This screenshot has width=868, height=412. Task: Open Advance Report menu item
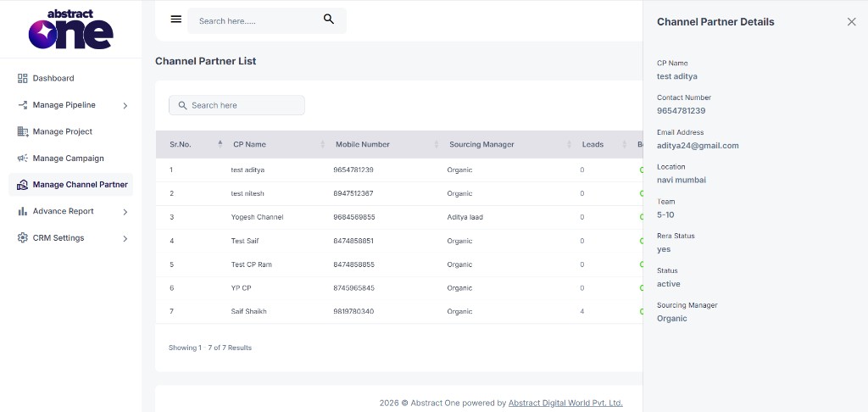63,211
